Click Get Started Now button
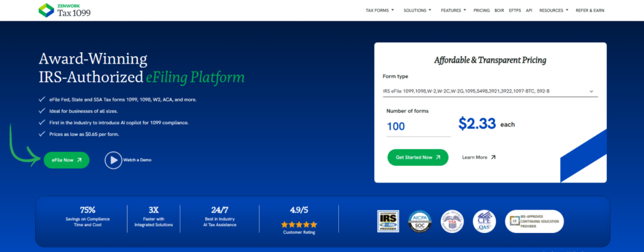Image resolution: width=644 pixels, height=252 pixels. [418, 157]
